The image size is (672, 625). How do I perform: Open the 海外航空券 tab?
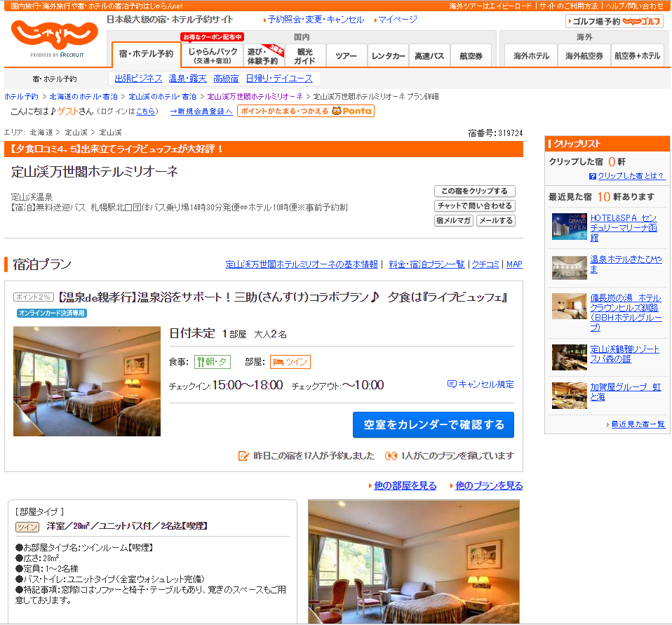pyautogui.click(x=584, y=55)
